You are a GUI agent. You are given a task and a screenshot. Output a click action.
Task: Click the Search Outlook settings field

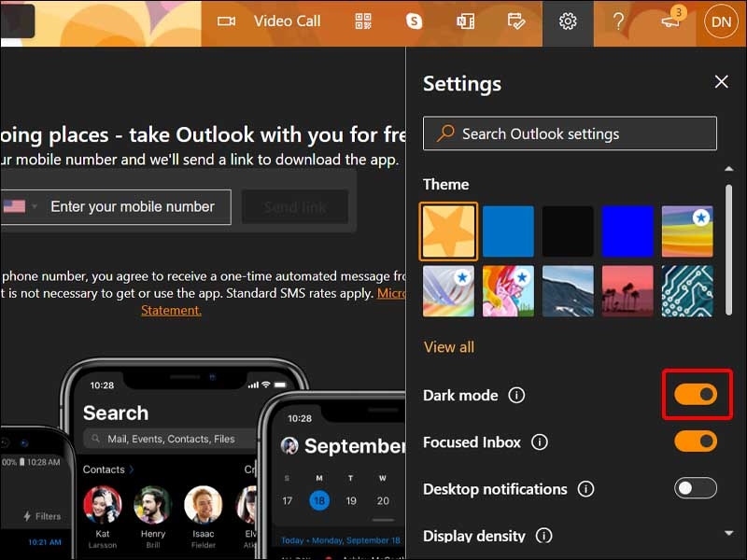coord(570,133)
